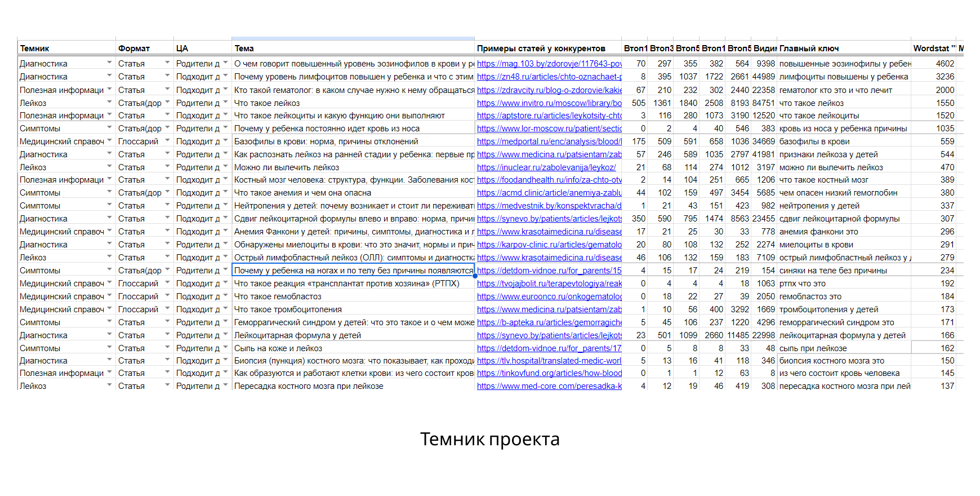Image resolution: width=980 pixels, height=496 pixels.
Task: Select cell with Wordstat value 4602
Action: (x=933, y=64)
